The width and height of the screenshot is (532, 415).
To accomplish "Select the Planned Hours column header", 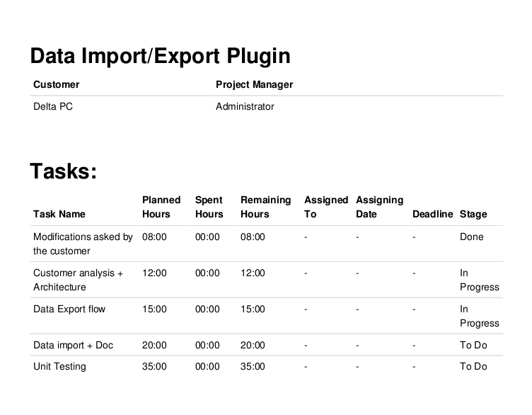I will coord(161,207).
